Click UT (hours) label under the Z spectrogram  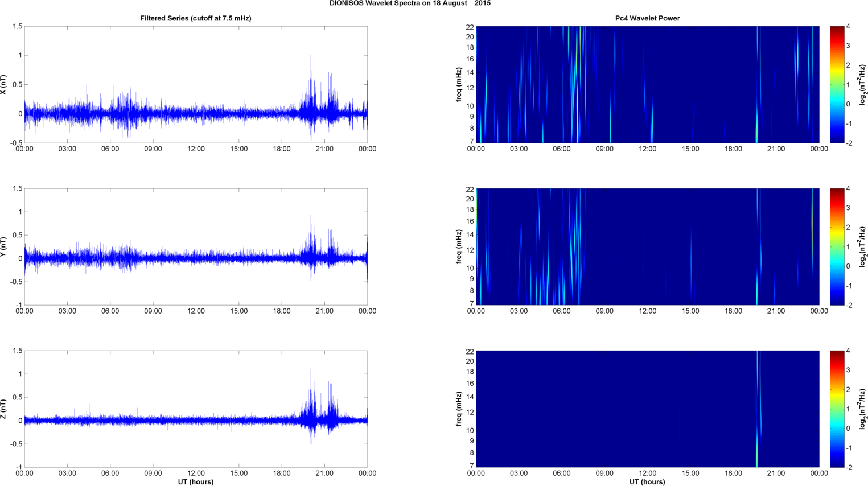tap(647, 481)
